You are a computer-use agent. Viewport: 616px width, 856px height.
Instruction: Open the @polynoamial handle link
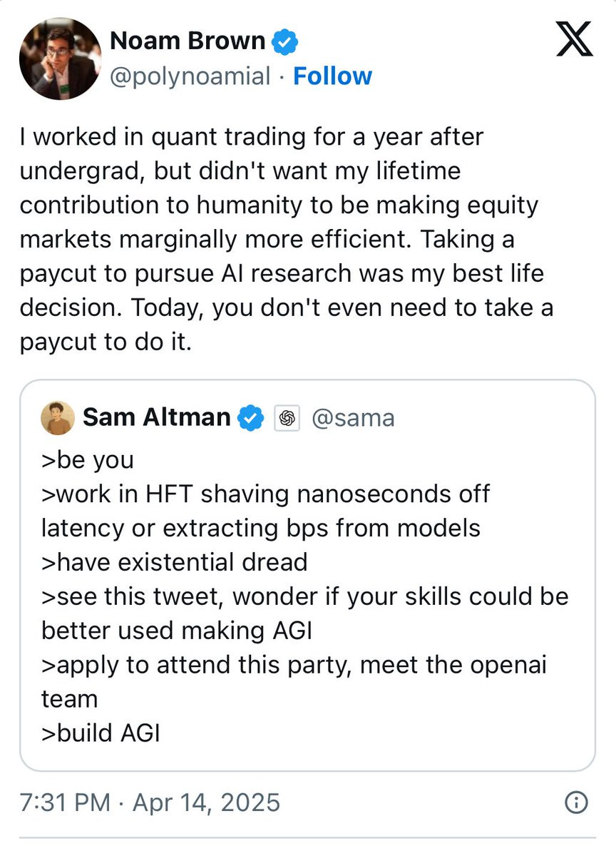point(190,76)
